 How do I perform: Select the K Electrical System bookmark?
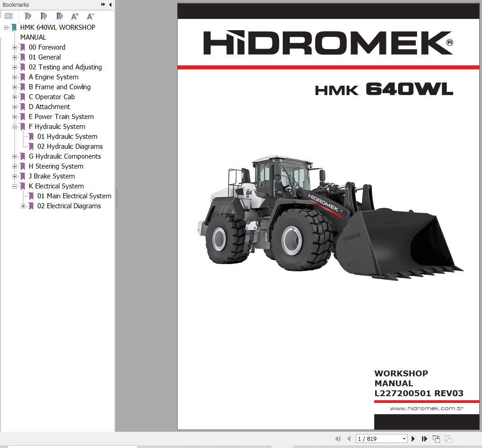pos(56,186)
